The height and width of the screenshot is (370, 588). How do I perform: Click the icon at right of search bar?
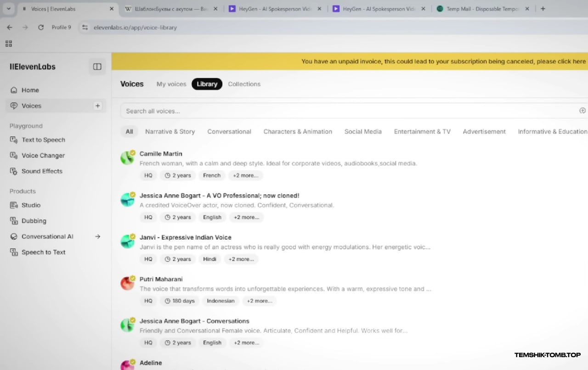click(582, 111)
